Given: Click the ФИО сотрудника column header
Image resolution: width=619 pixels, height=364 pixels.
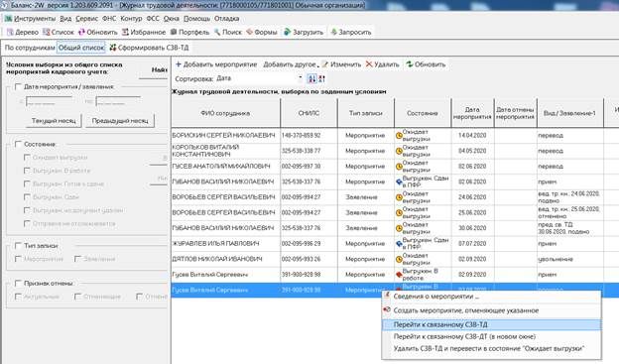Looking at the screenshot, I should (225, 113).
